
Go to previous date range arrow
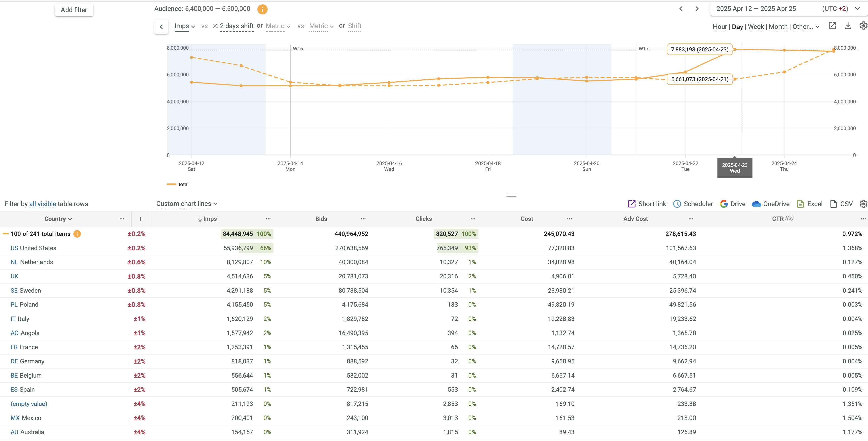click(681, 9)
